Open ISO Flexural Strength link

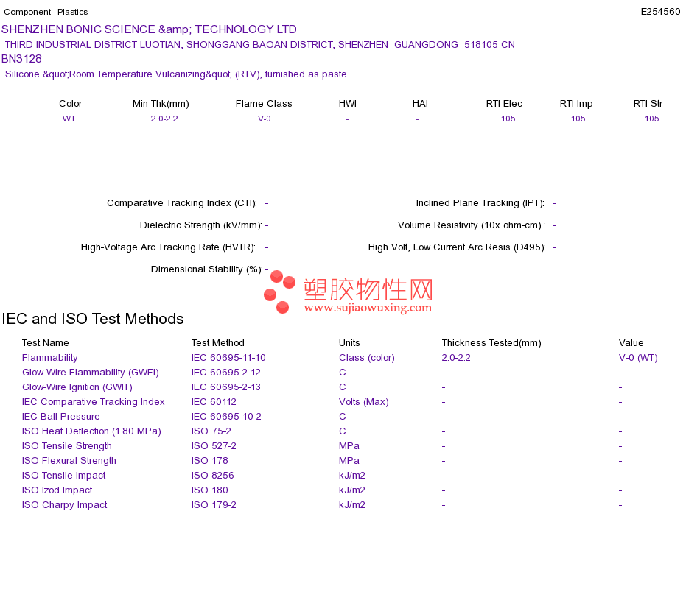click(x=69, y=460)
